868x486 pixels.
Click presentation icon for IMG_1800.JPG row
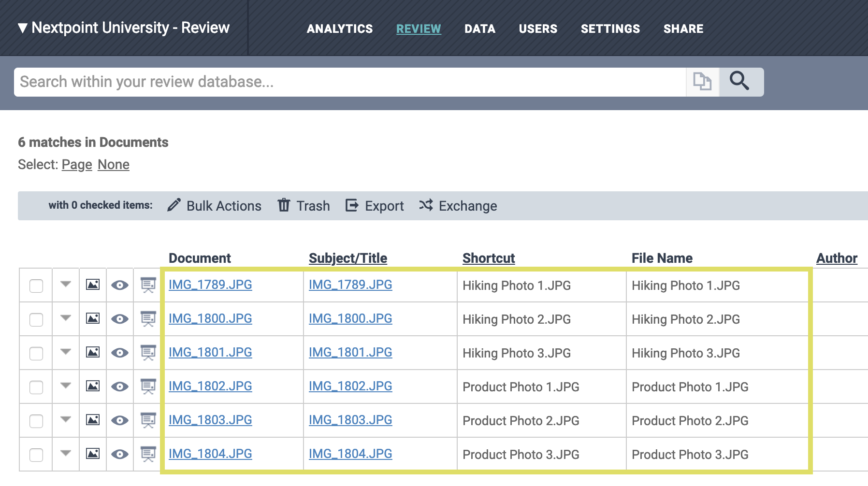tap(148, 319)
